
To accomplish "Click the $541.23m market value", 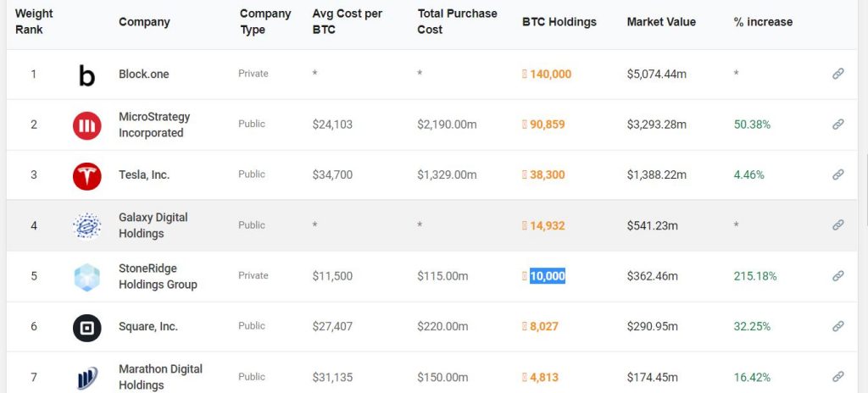I will 652,226.
